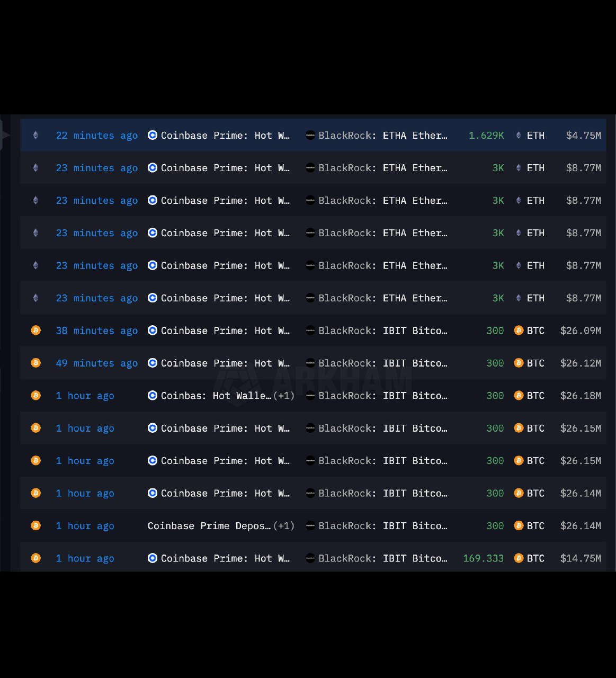The width and height of the screenshot is (616, 678).
Task: Click the $26.18M USD value
Action: point(581,395)
